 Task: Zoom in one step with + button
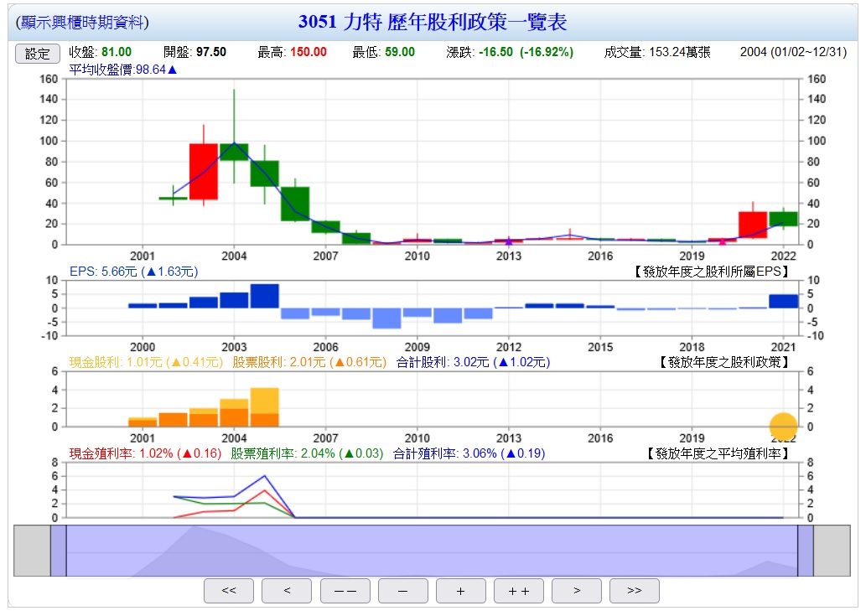coord(460,591)
